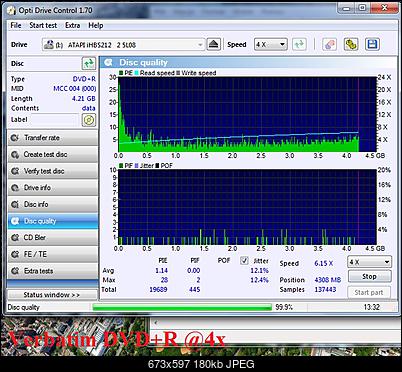Open the FE / TE panel
The height and width of the screenshot is (372, 402).
pyautogui.click(x=53, y=254)
